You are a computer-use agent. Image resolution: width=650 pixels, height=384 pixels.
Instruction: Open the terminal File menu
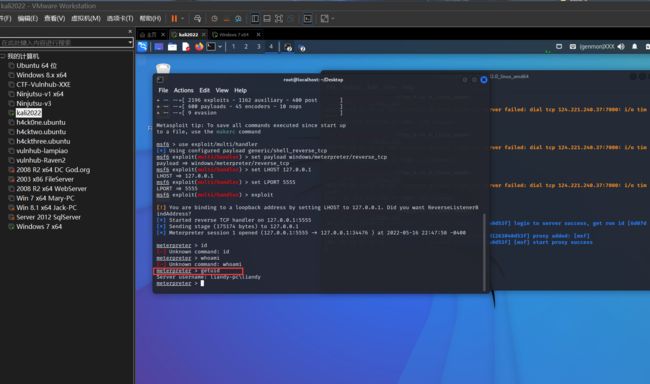163,90
